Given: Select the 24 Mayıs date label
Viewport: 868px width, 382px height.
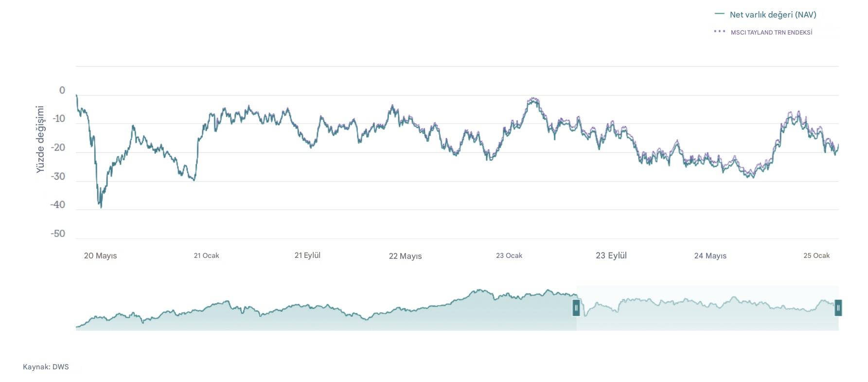Looking at the screenshot, I should click(710, 255).
